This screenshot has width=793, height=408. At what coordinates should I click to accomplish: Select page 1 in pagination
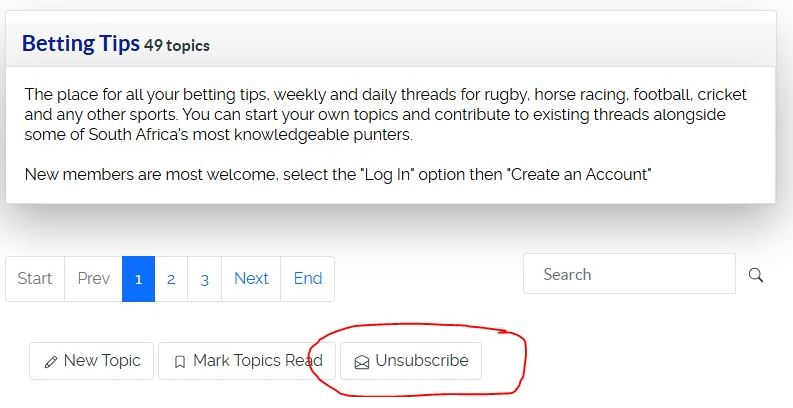coord(138,279)
